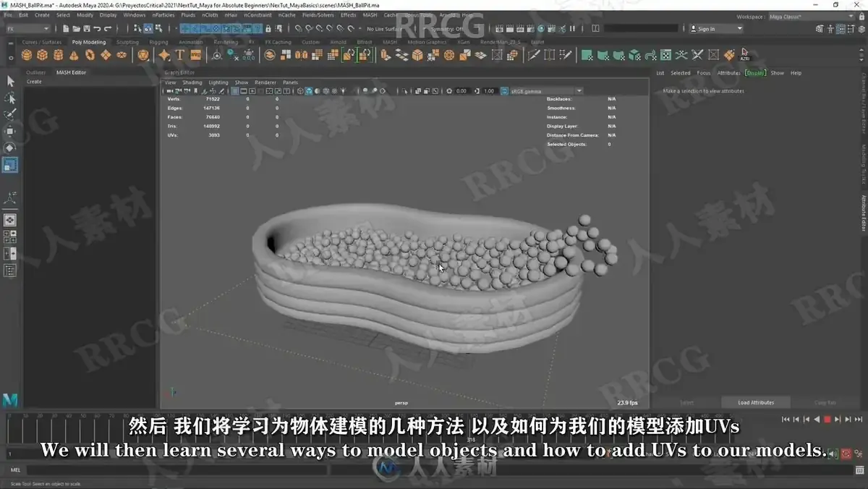
Task: Switch to the Outliner panel tab
Action: tap(36, 72)
